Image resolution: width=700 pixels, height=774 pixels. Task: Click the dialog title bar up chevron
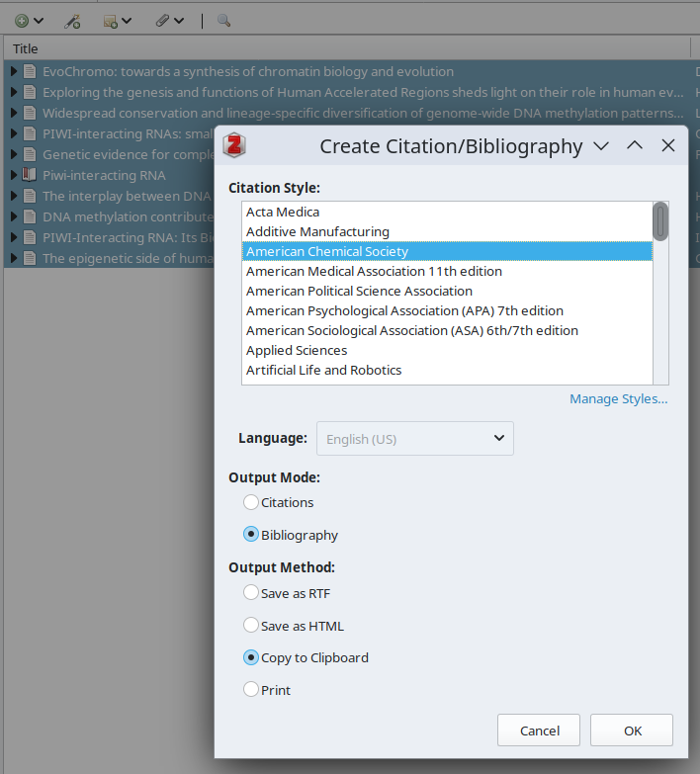(x=635, y=145)
